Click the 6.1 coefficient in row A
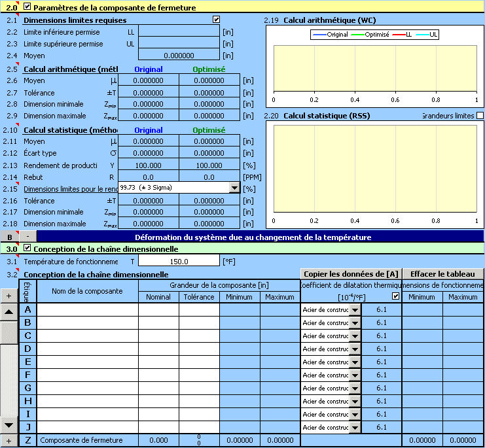The height and width of the screenshot is (448, 485). pos(382,309)
